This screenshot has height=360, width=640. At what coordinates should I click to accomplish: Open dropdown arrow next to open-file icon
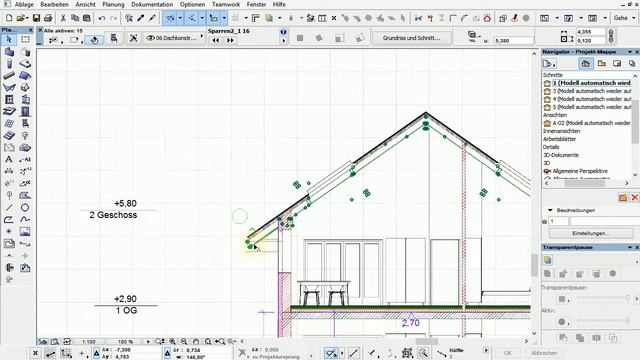point(27,18)
